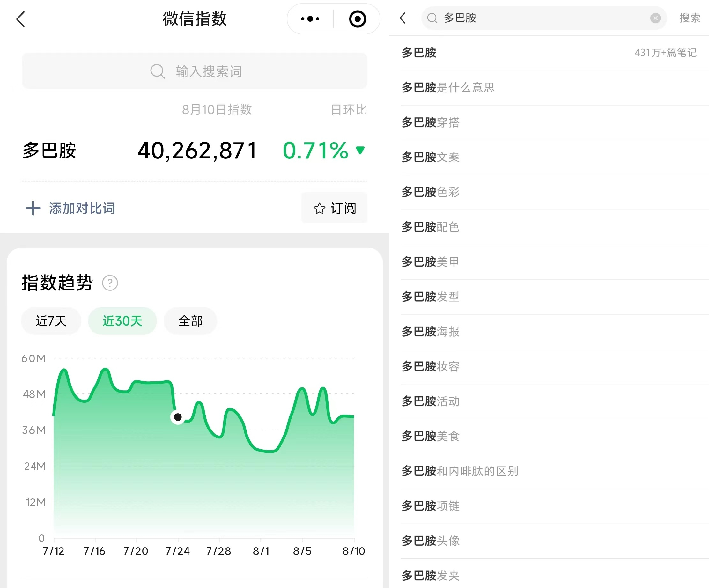Tap the 搜索 button

point(690,18)
